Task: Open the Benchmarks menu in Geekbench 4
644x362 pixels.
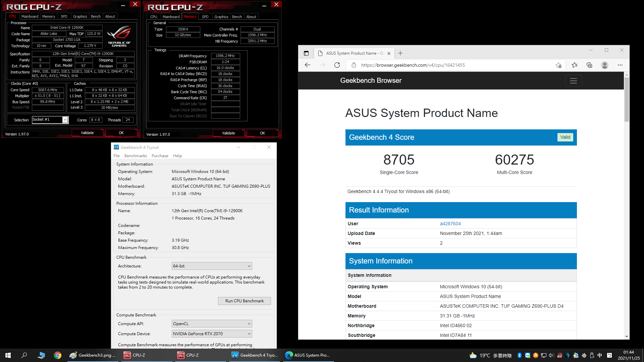Action: [x=136, y=156]
